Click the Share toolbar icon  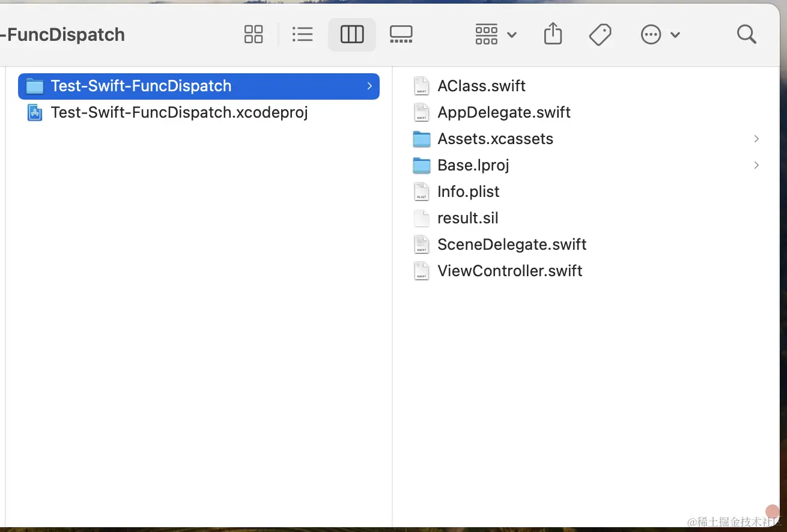[x=553, y=34]
